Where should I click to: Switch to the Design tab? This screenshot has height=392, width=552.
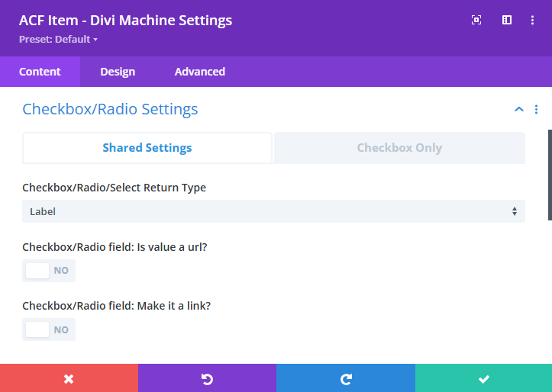pyautogui.click(x=118, y=72)
